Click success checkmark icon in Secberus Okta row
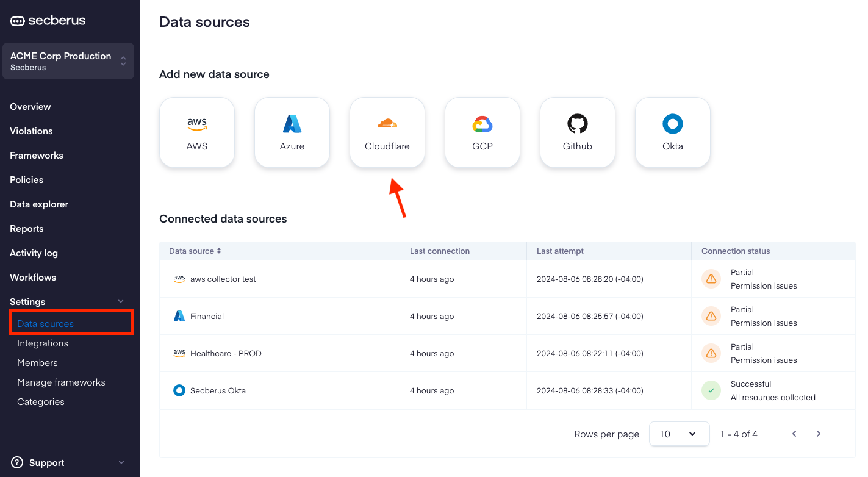The height and width of the screenshot is (477, 868). click(x=711, y=390)
